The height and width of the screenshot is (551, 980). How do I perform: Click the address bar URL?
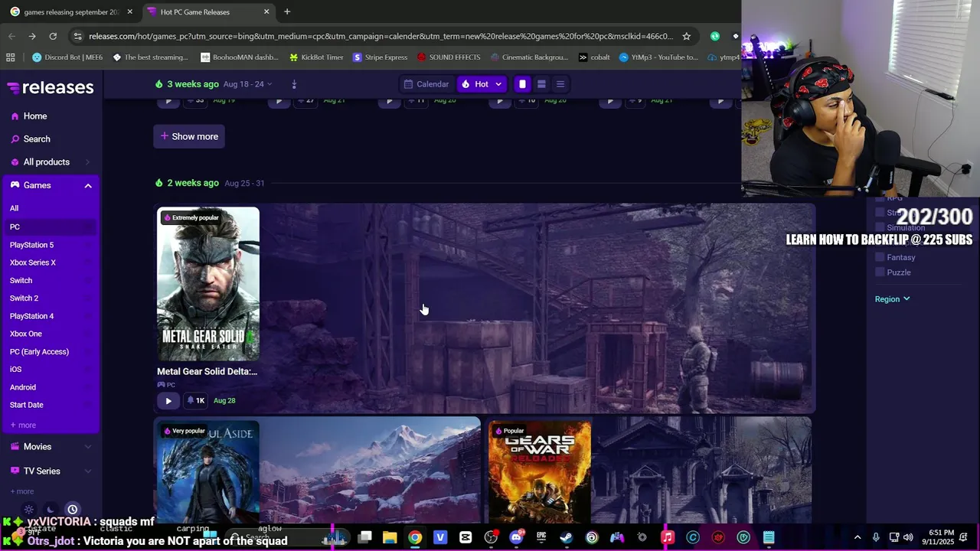(x=381, y=36)
